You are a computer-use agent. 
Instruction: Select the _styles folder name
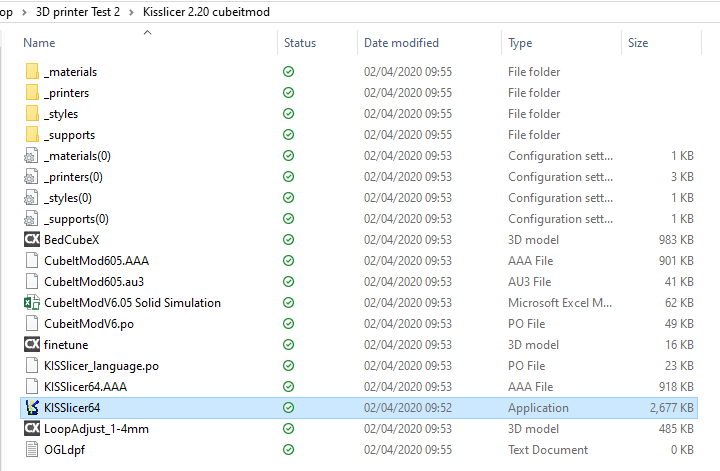coord(61,114)
